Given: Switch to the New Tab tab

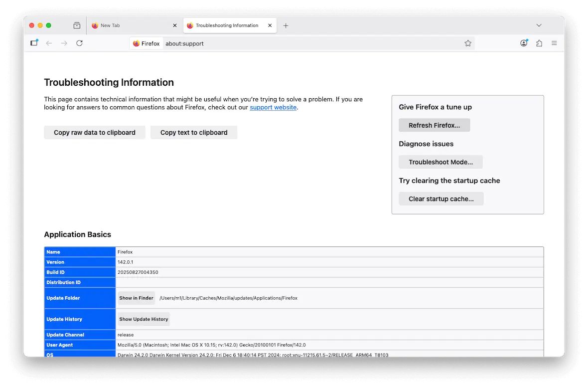Looking at the screenshot, I should (134, 25).
